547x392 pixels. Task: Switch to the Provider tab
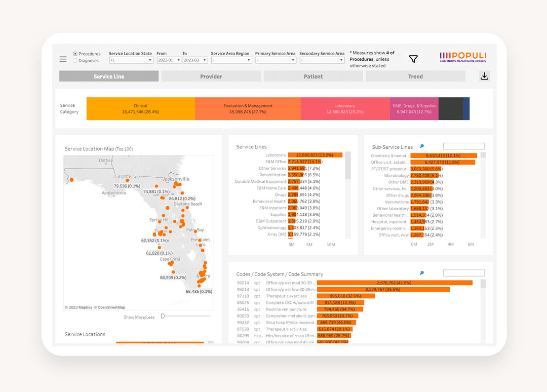(211, 76)
